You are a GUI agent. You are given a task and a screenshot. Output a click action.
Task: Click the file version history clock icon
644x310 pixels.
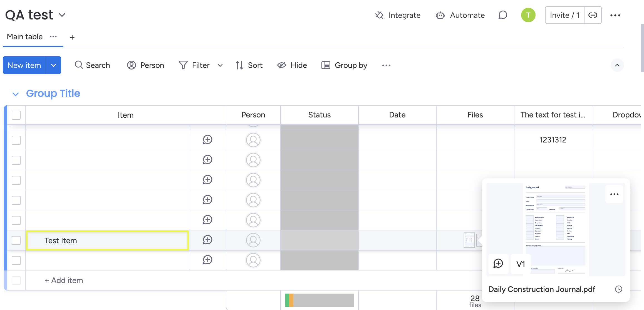(x=618, y=289)
